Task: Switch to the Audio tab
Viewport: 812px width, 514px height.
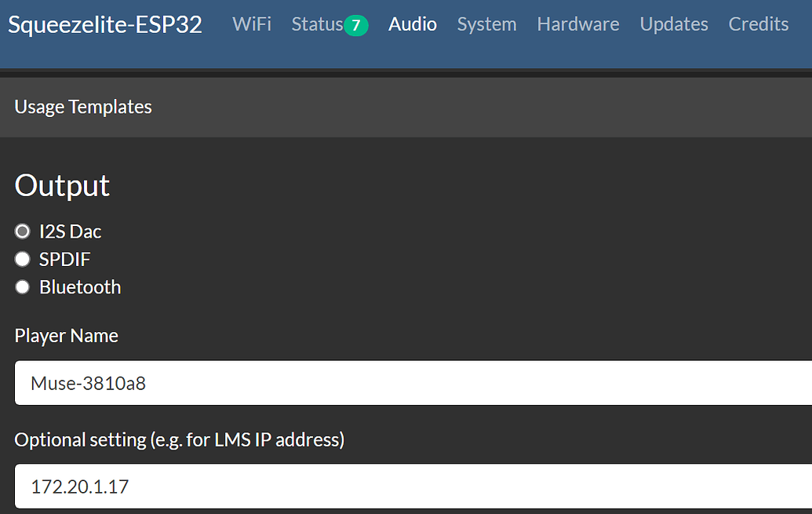Action: [x=412, y=24]
